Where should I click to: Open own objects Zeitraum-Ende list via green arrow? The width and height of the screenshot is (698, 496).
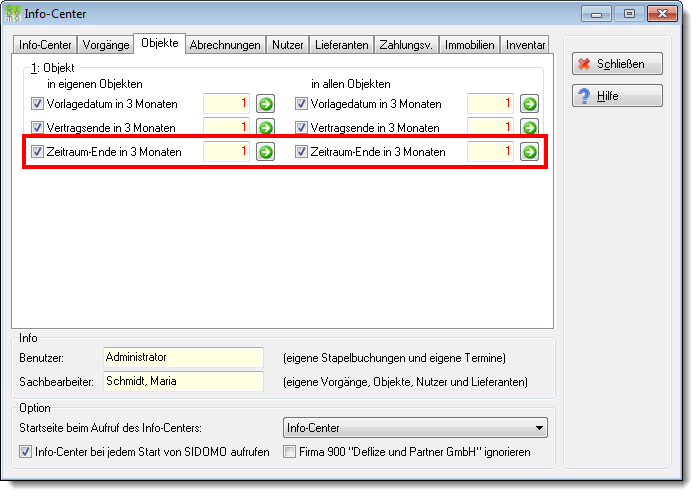[265, 152]
